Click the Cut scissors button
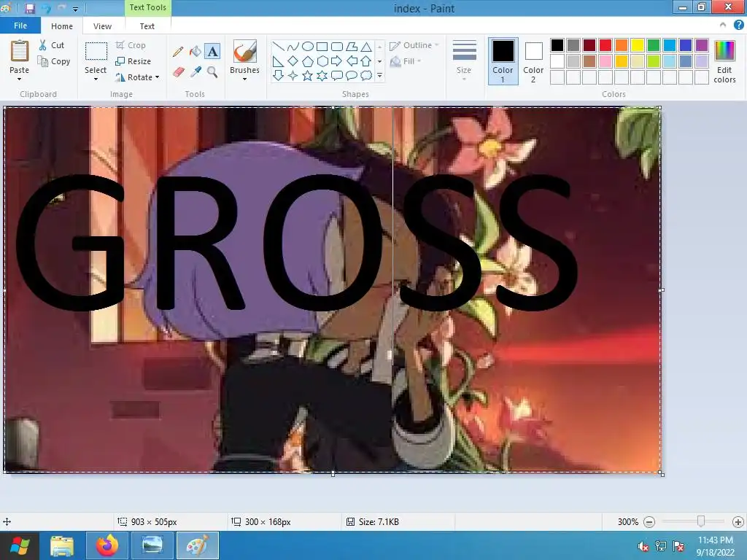 pyautogui.click(x=52, y=45)
